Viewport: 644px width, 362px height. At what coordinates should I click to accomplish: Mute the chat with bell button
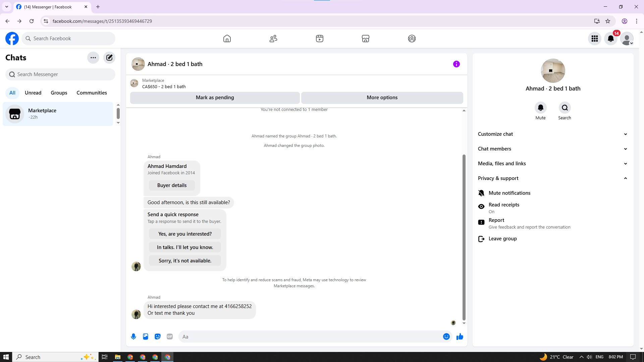[x=540, y=108]
